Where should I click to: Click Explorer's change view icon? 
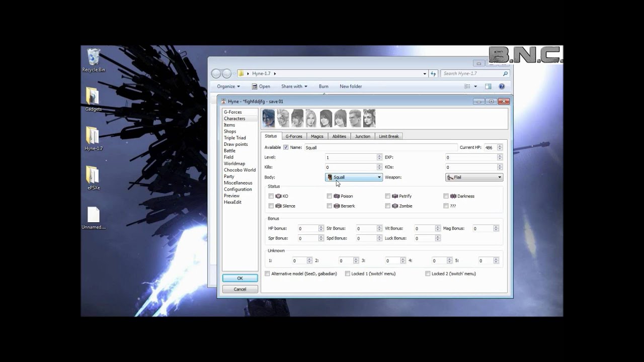467,86
